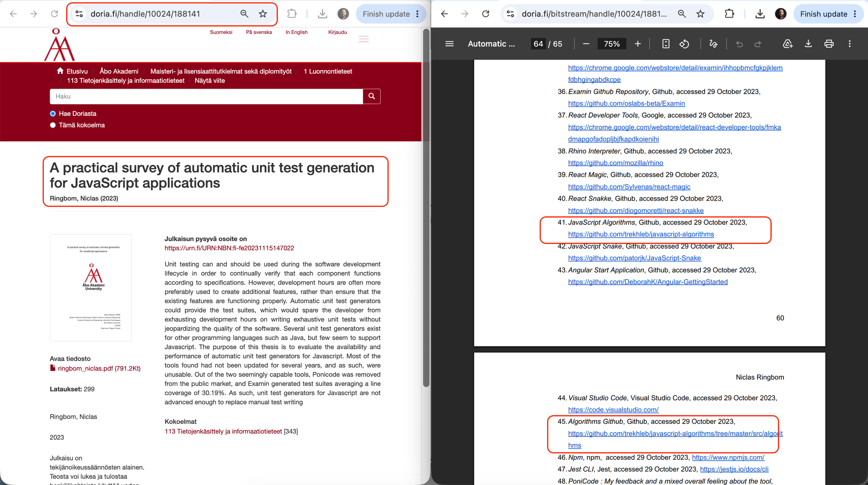Screen dimensions: 868x485
Task: Open 113 Tietojenkäsittely collection link under Kokoelmat
Action: (223, 431)
